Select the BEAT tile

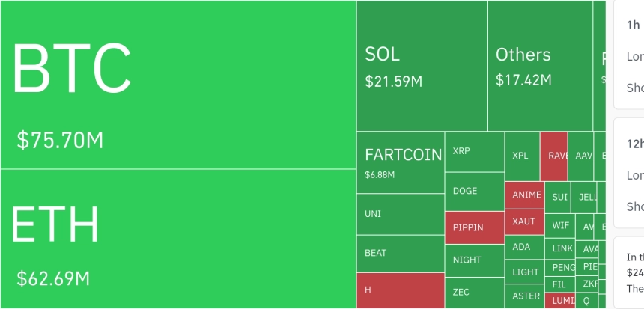coord(400,254)
